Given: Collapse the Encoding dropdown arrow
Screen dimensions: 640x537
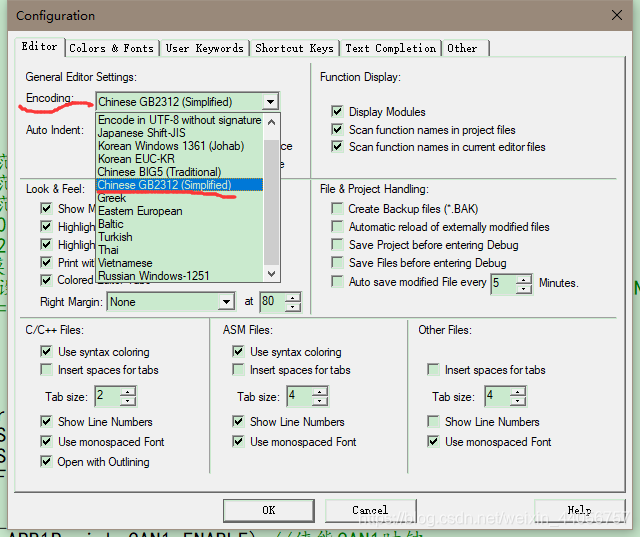Looking at the screenshot, I should (x=270, y=102).
